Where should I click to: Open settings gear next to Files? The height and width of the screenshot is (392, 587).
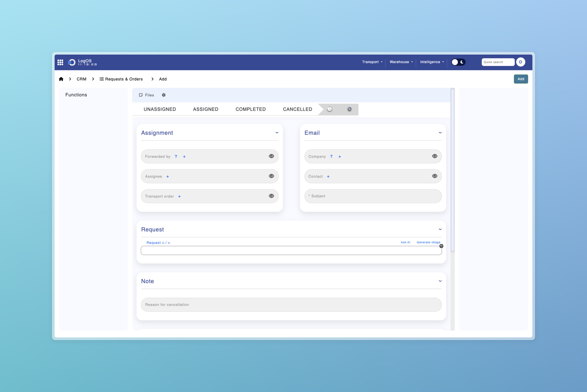[164, 95]
